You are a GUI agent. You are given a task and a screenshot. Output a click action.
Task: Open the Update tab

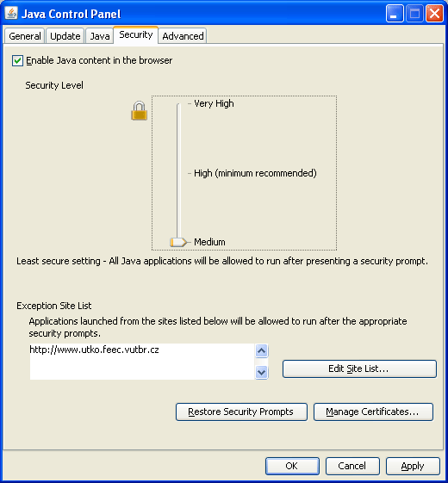click(65, 36)
